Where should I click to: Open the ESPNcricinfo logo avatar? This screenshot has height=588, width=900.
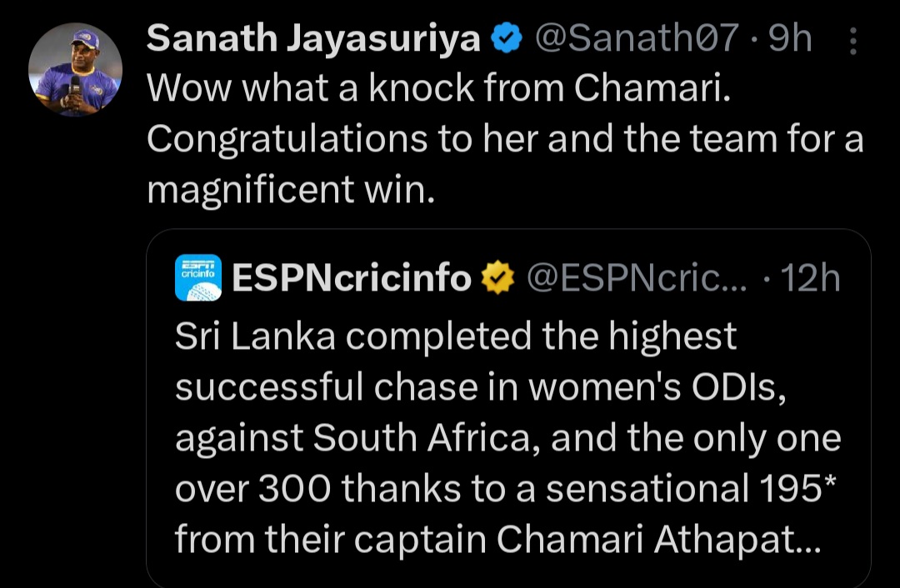point(198,277)
